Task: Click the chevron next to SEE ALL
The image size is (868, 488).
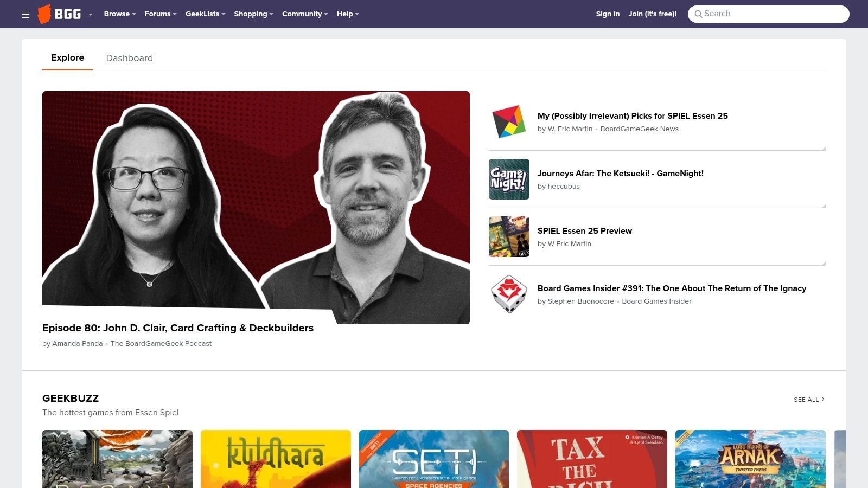Action: coord(823,399)
